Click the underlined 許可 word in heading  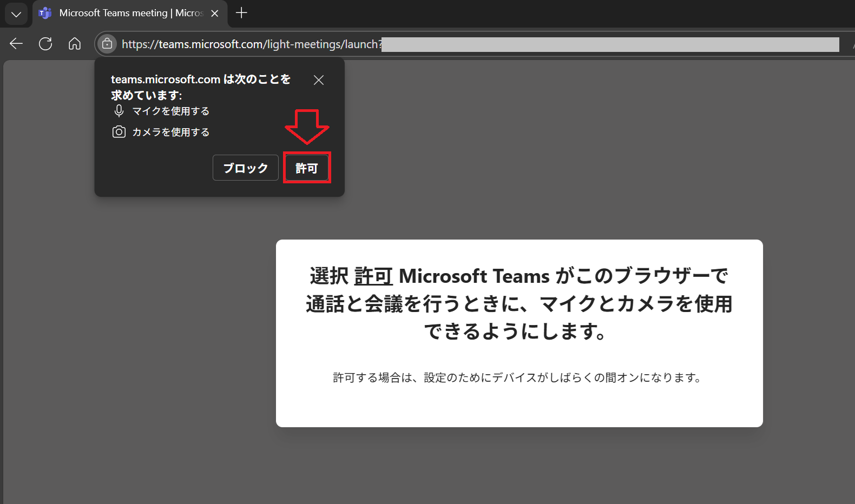point(373,276)
